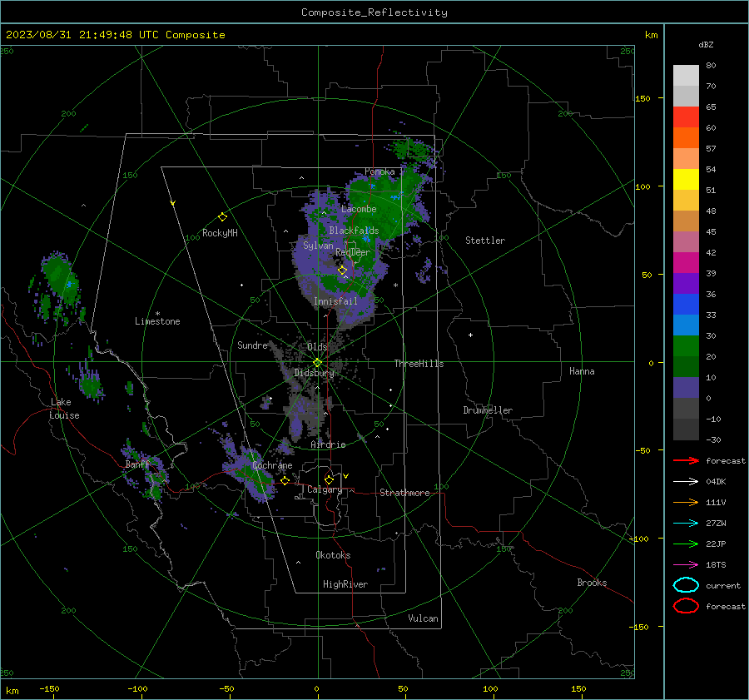749x700 pixels.
Task: Click the Calgary city label
Action: [x=325, y=489]
